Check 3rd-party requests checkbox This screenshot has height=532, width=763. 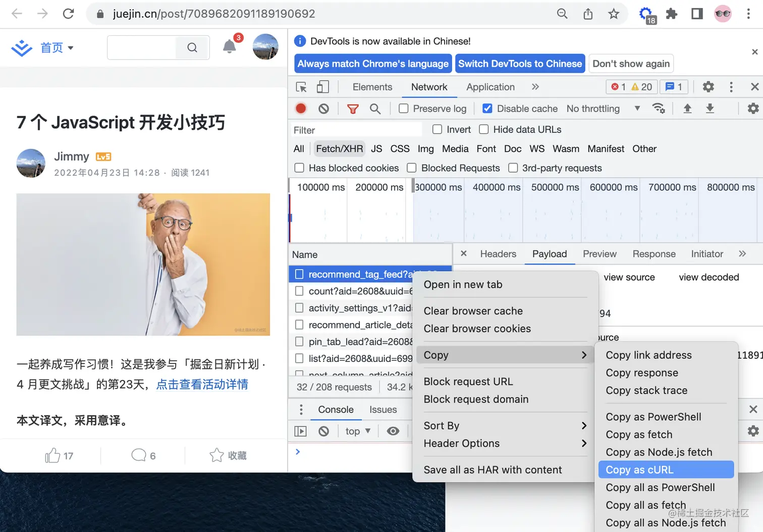(x=513, y=168)
